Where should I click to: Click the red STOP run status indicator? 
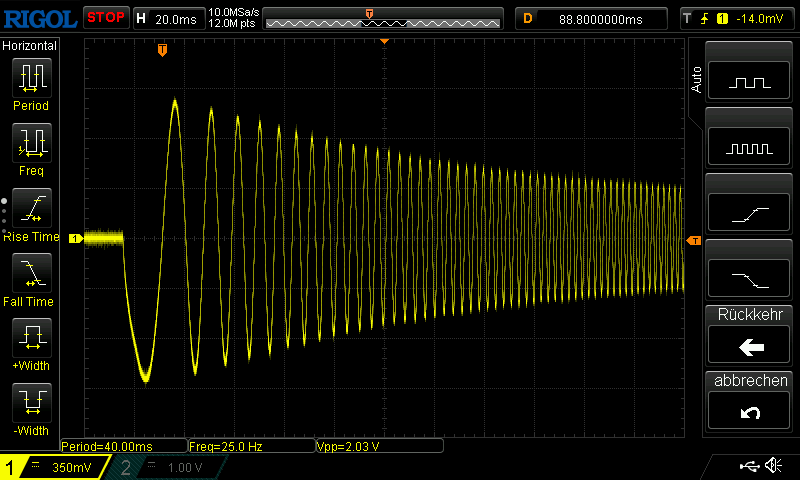[105, 17]
